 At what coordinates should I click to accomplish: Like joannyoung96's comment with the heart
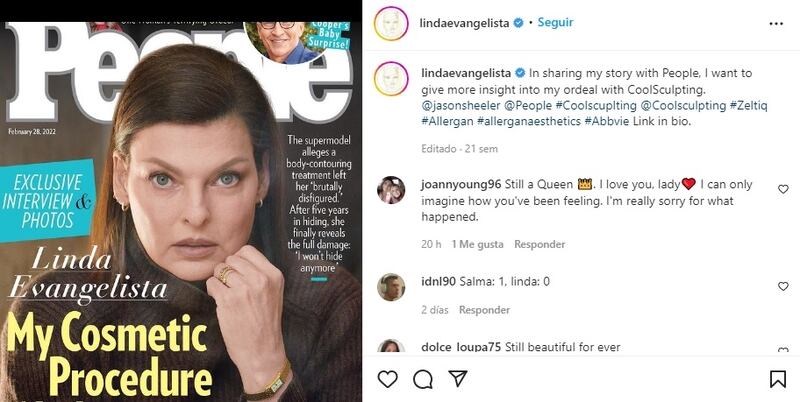coord(783,189)
